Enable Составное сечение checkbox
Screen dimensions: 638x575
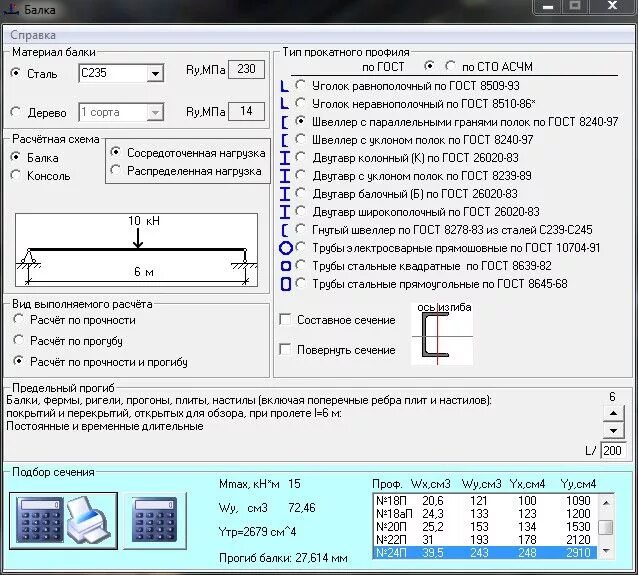click(285, 319)
